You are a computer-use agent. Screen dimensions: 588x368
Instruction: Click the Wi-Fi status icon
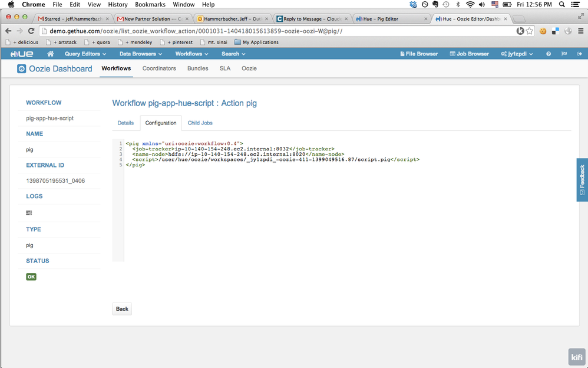470,5
